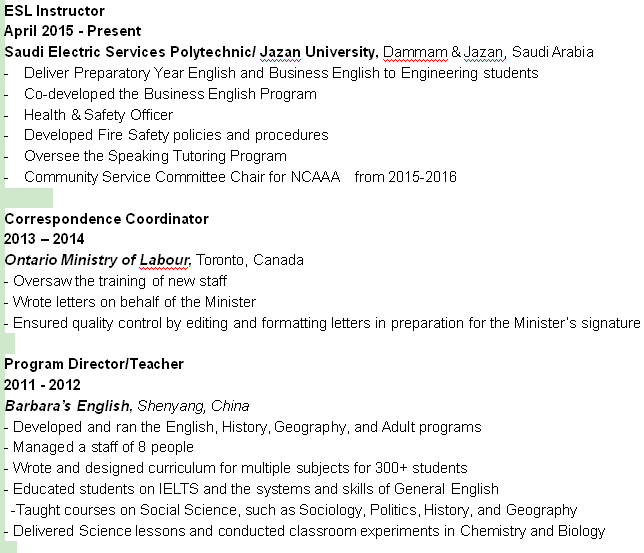Click 'Managed a staff of 8 people' line
This screenshot has width=644, height=553.
(x=103, y=447)
